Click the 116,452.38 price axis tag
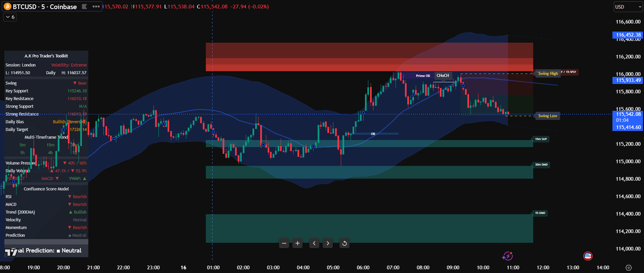This screenshot has width=644, height=273. tap(628, 35)
